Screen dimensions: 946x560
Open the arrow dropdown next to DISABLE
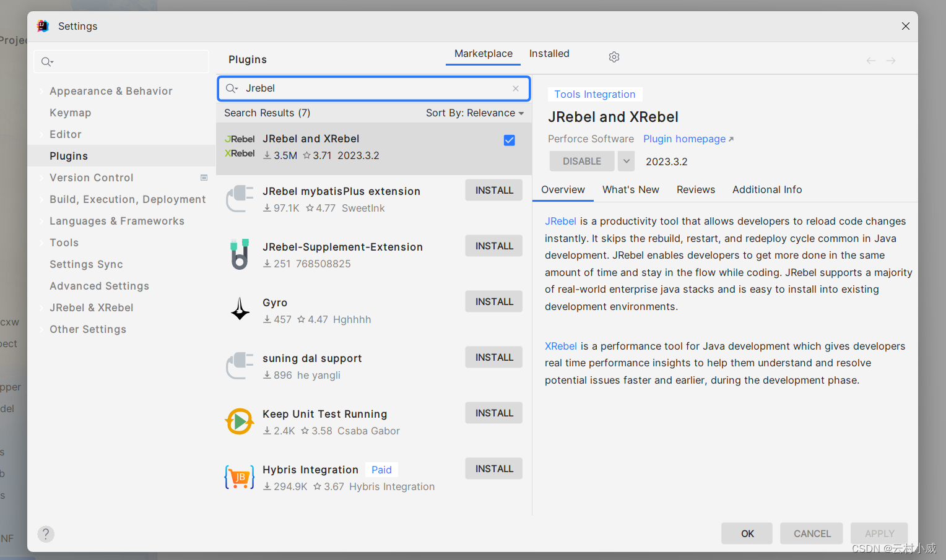click(x=627, y=162)
